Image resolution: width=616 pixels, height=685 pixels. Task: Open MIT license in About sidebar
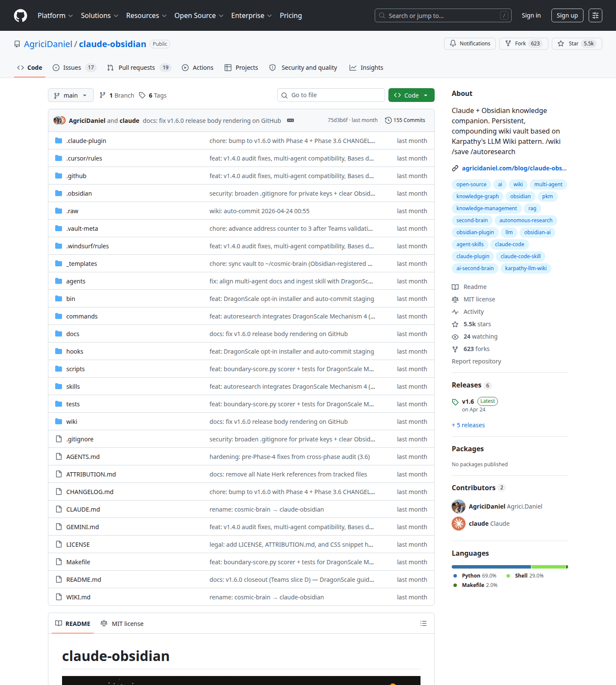click(474, 299)
